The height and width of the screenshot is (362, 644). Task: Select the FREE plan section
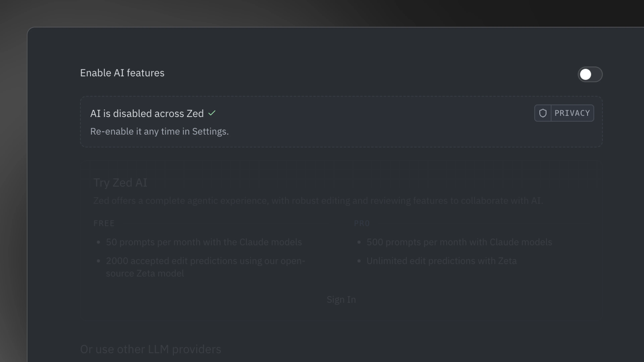tap(104, 223)
